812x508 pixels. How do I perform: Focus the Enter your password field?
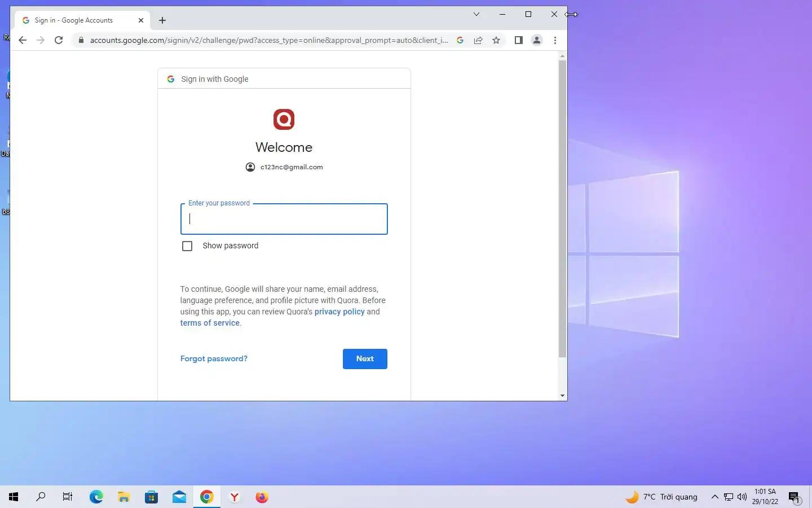pos(284,219)
